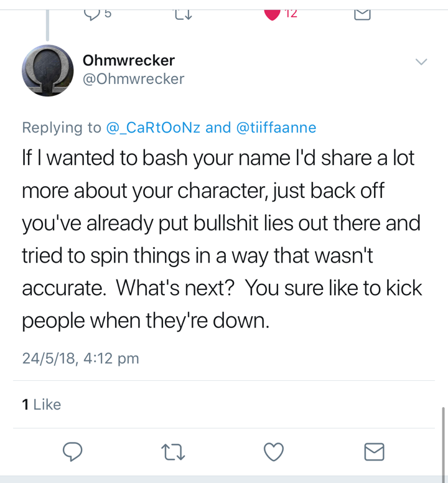Tap envelope icon on the parent tweet above
This screenshot has width=448, height=483.
click(362, 14)
